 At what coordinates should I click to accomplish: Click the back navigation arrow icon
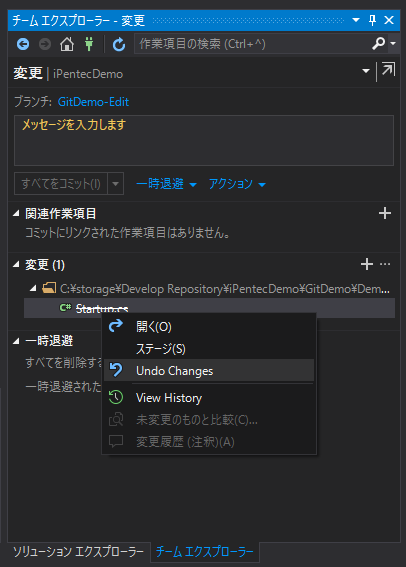23,44
